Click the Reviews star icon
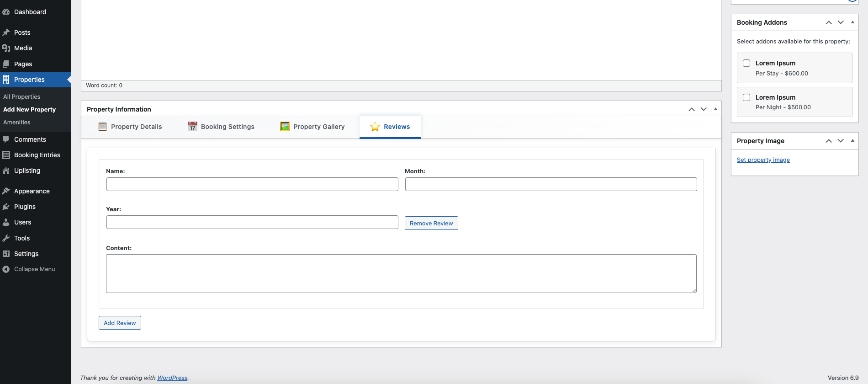The image size is (868, 384). coord(375,127)
